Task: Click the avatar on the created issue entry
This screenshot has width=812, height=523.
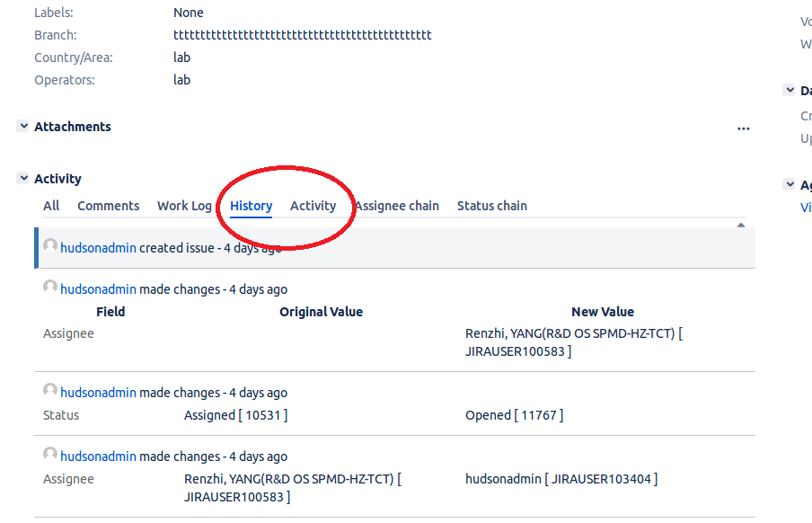Action: click(49, 244)
